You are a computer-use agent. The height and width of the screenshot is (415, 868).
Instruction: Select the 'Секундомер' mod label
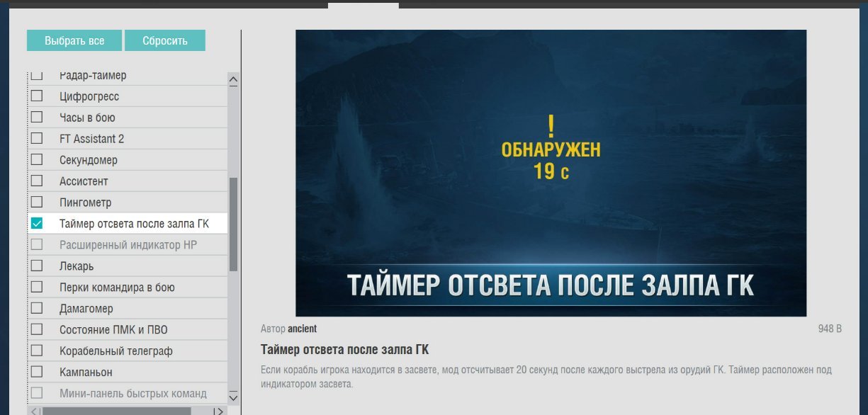pyautogui.click(x=89, y=160)
